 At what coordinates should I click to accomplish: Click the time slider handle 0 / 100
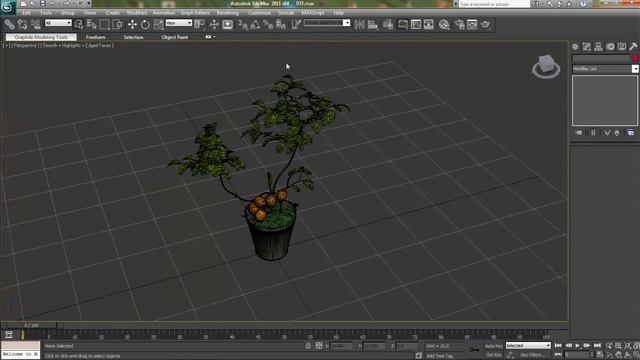coord(31,325)
